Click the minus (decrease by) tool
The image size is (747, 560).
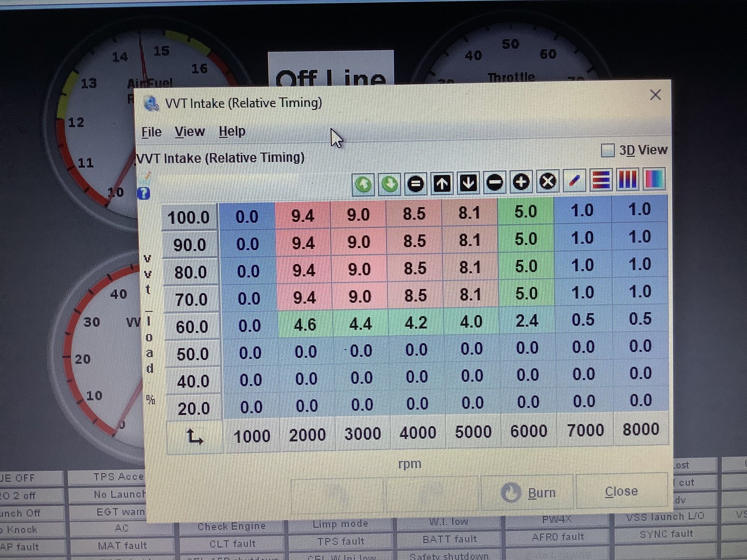coord(495,182)
